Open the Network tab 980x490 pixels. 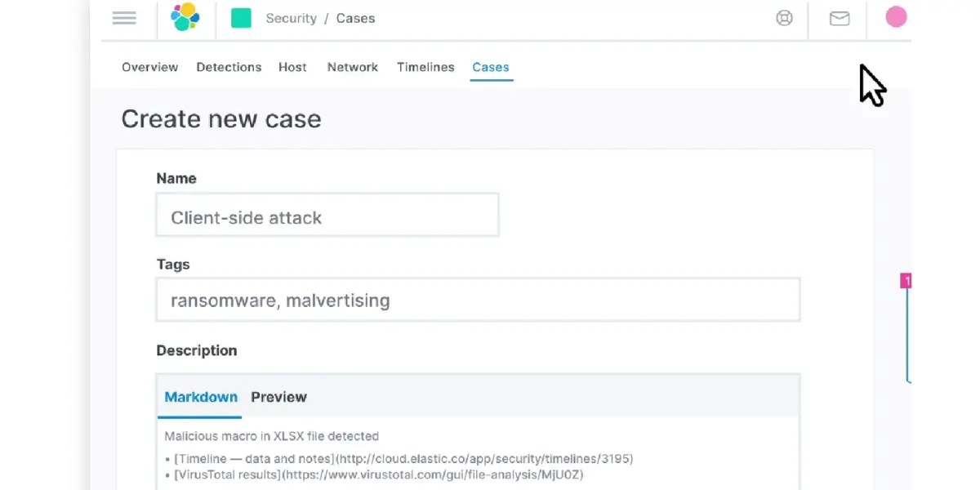[352, 67]
